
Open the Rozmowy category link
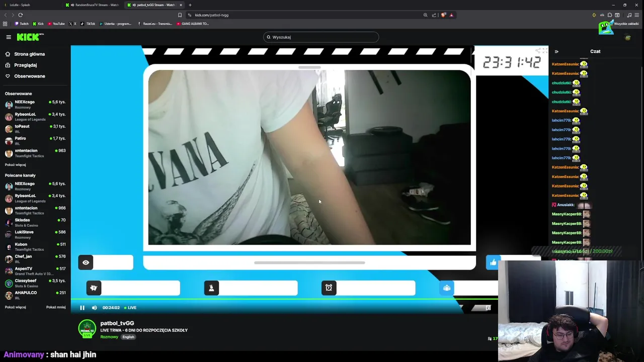pos(109,337)
